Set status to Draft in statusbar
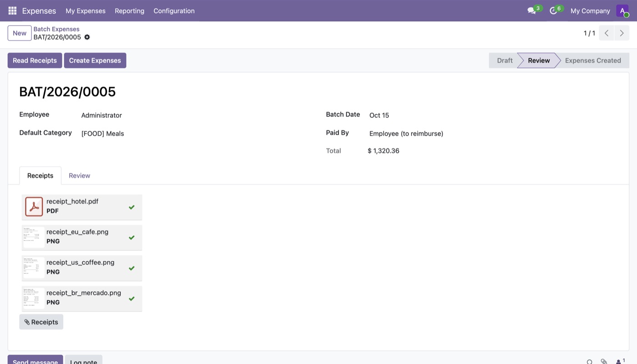Viewport: 637px width, 364px height. coord(504,61)
